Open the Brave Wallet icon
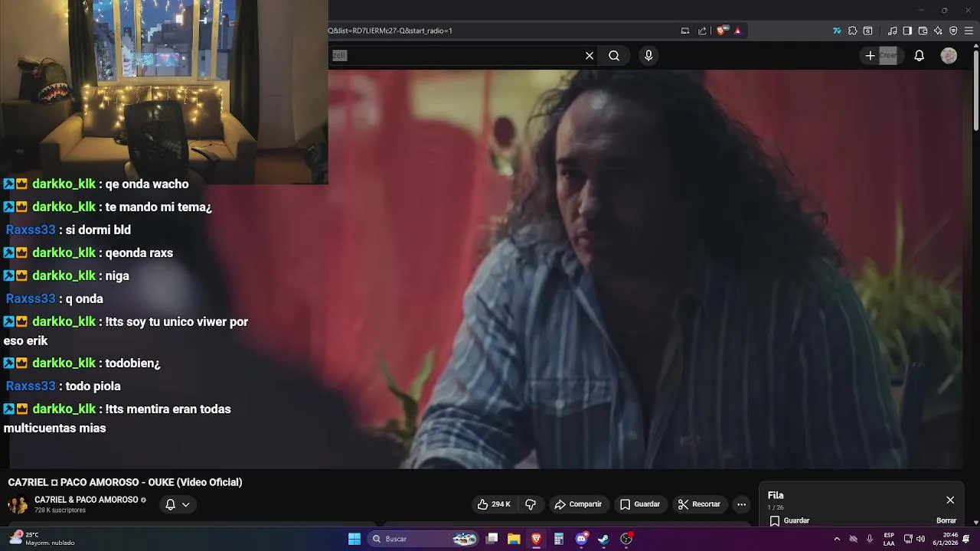980x551 pixels. tap(923, 31)
